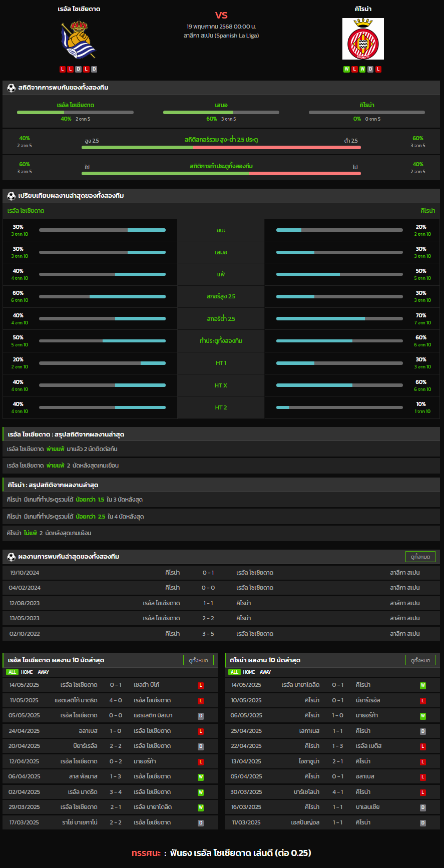Click ดูทั้งหมด in the head-to-head results header
This screenshot has height=868, width=444.
click(x=420, y=557)
